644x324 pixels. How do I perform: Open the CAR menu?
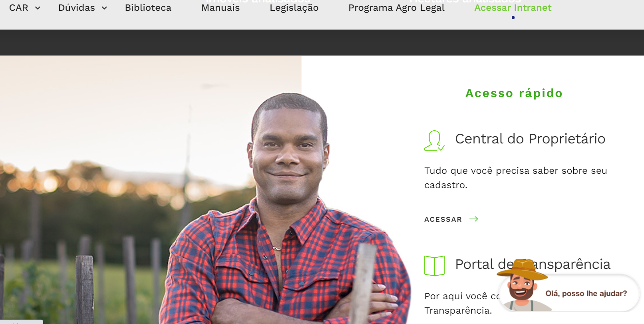tap(19, 8)
